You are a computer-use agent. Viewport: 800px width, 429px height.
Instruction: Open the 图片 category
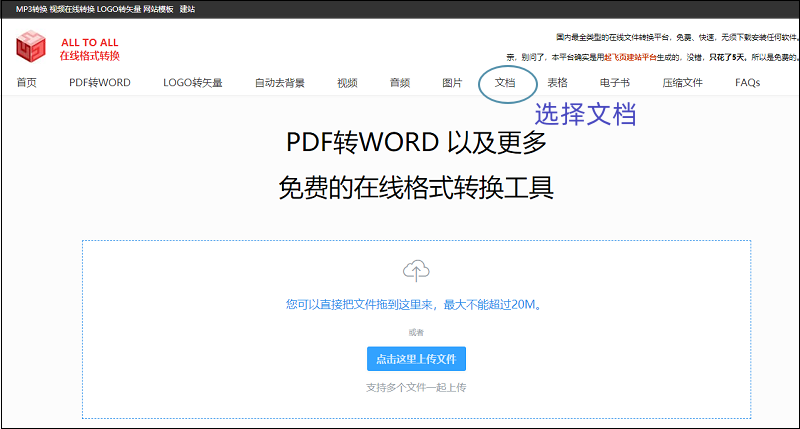452,83
